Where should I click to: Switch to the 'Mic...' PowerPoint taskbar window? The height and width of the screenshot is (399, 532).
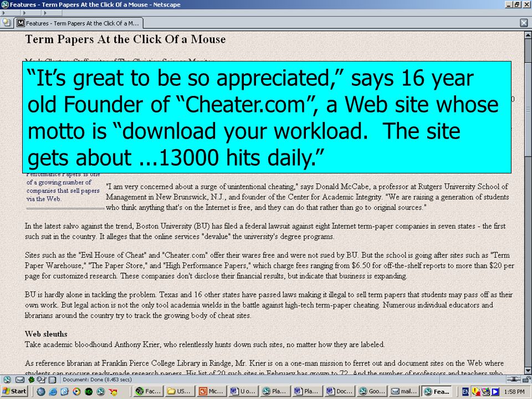pos(212,391)
